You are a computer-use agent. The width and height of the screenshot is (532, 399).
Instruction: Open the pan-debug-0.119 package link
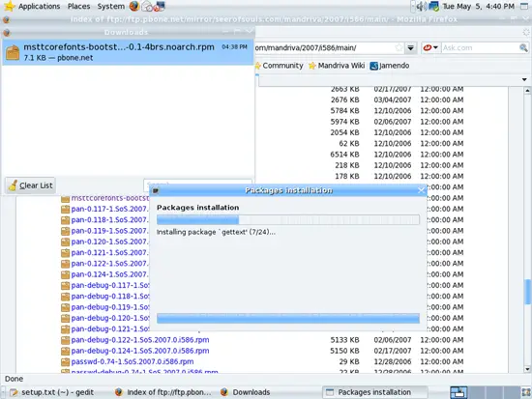point(110,307)
